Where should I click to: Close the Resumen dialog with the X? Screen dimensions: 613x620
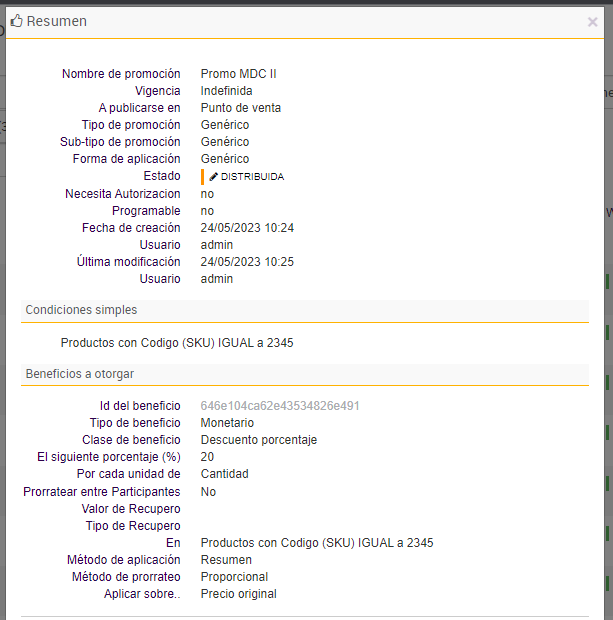[x=592, y=22]
